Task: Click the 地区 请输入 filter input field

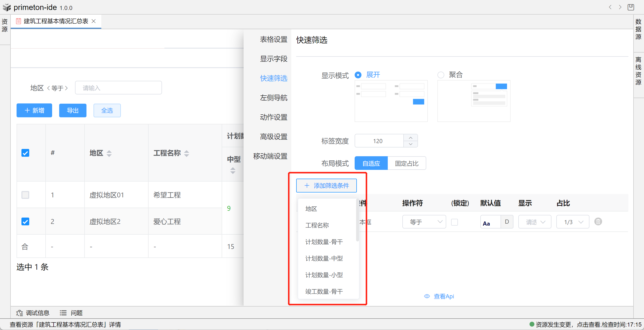Action: [x=118, y=88]
